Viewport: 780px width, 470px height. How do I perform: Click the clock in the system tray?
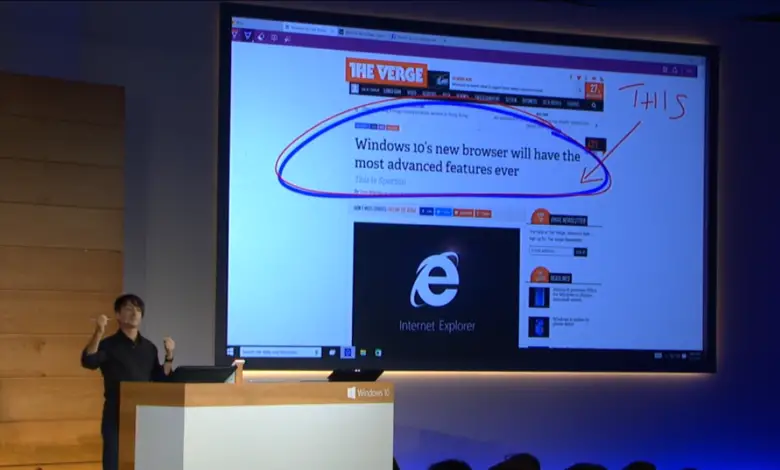694,356
